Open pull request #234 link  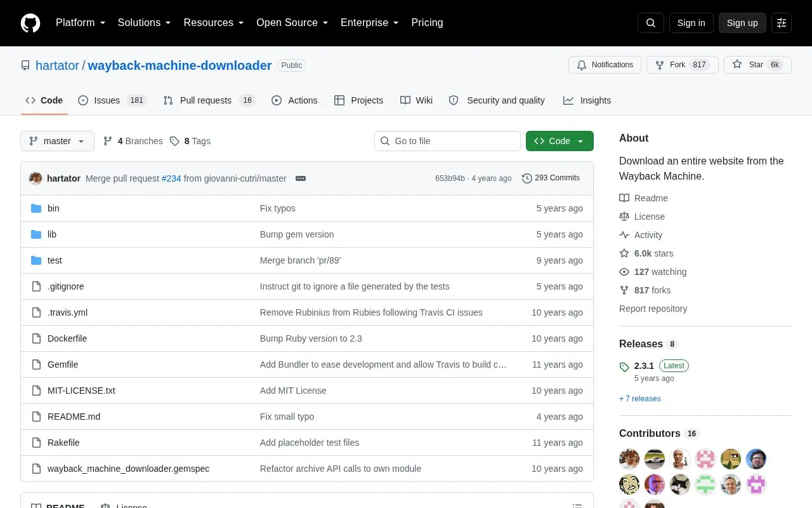click(x=171, y=178)
